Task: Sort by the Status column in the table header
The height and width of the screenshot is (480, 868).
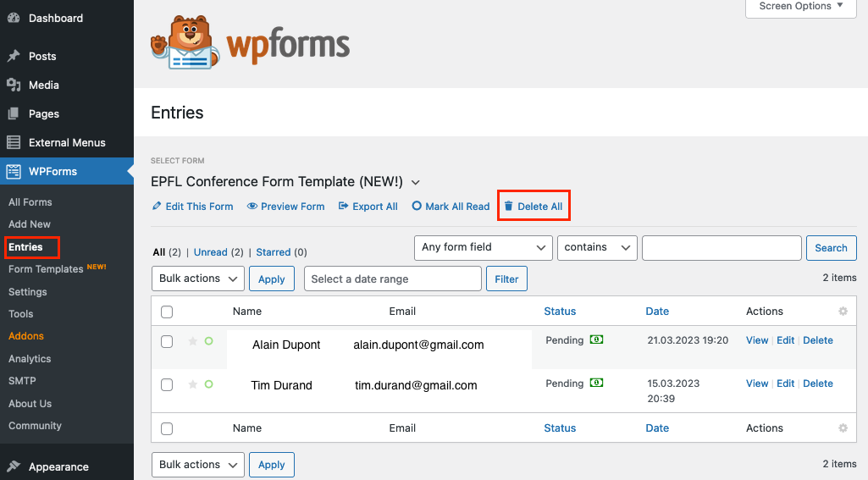Action: (560, 312)
